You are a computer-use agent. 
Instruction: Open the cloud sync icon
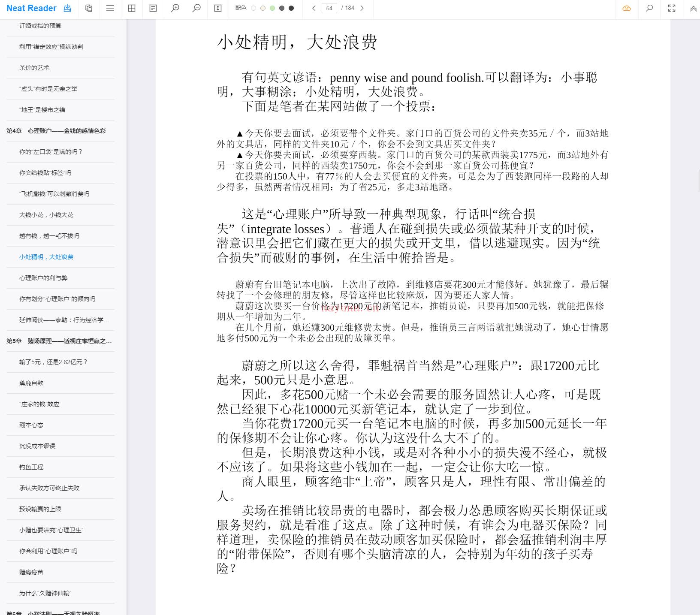point(627,8)
